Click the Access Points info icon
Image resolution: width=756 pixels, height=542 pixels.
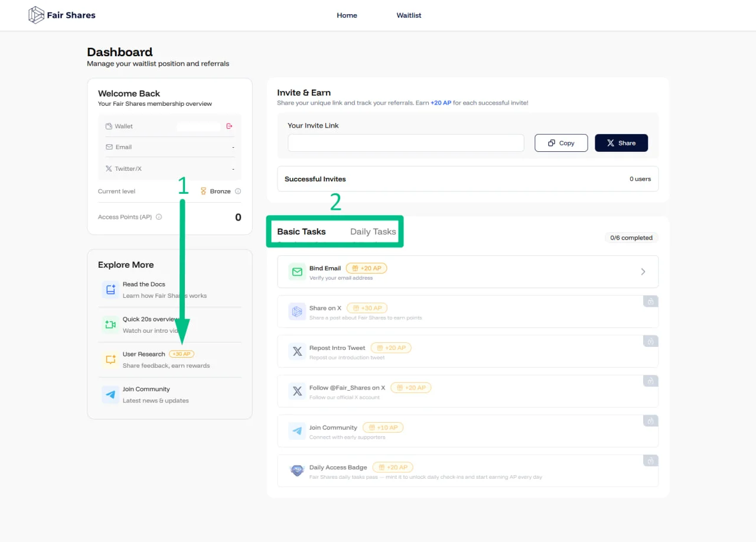click(159, 217)
